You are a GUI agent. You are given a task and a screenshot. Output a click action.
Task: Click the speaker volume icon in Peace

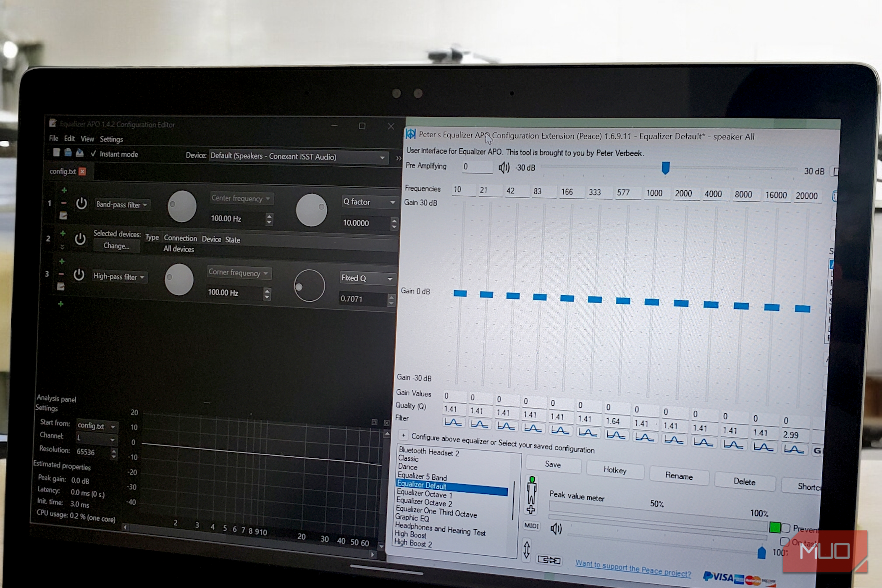click(556, 529)
